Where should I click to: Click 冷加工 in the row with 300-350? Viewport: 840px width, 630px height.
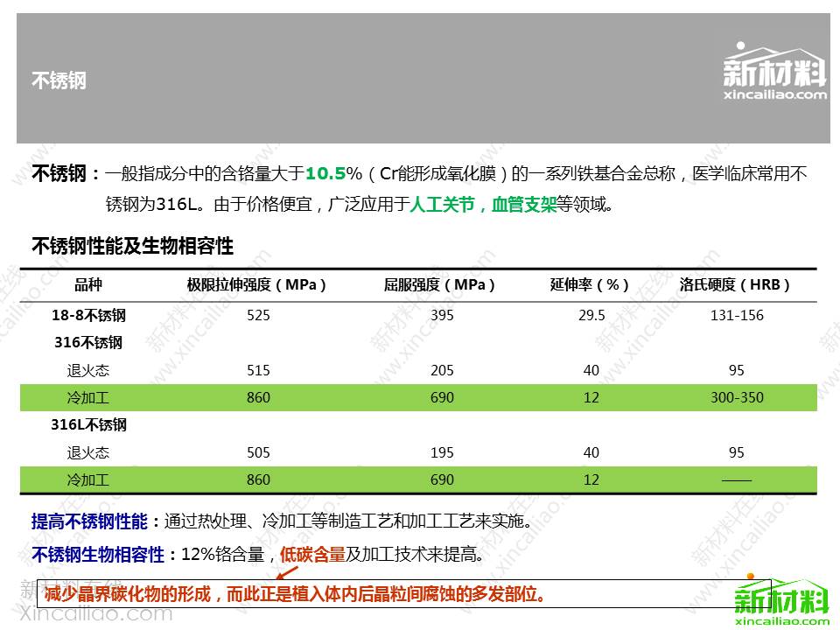tap(88, 398)
